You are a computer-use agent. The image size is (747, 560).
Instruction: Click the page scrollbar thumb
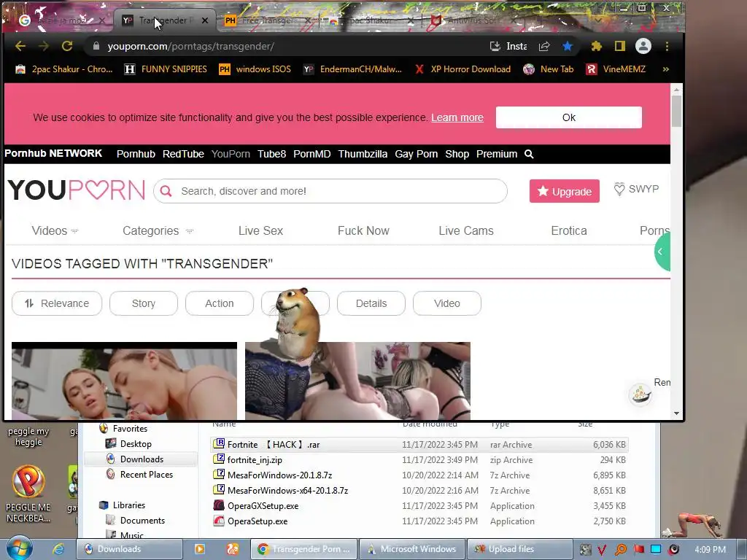pyautogui.click(x=676, y=111)
